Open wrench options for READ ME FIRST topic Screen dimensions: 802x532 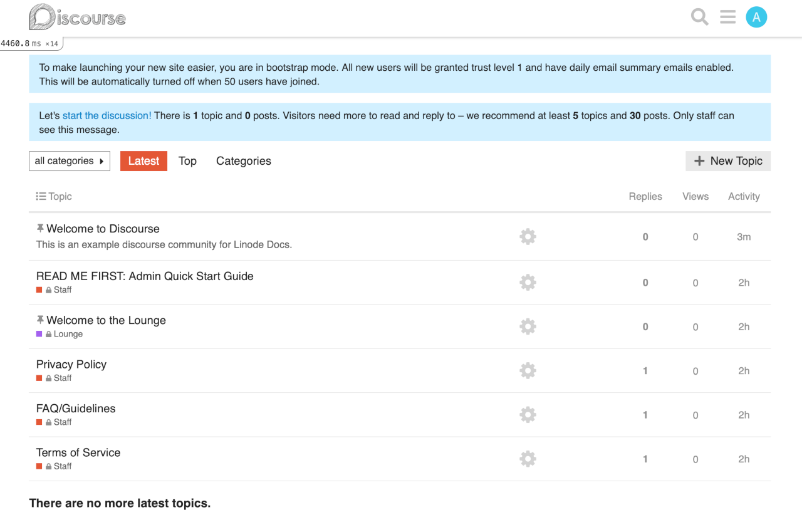pos(528,282)
